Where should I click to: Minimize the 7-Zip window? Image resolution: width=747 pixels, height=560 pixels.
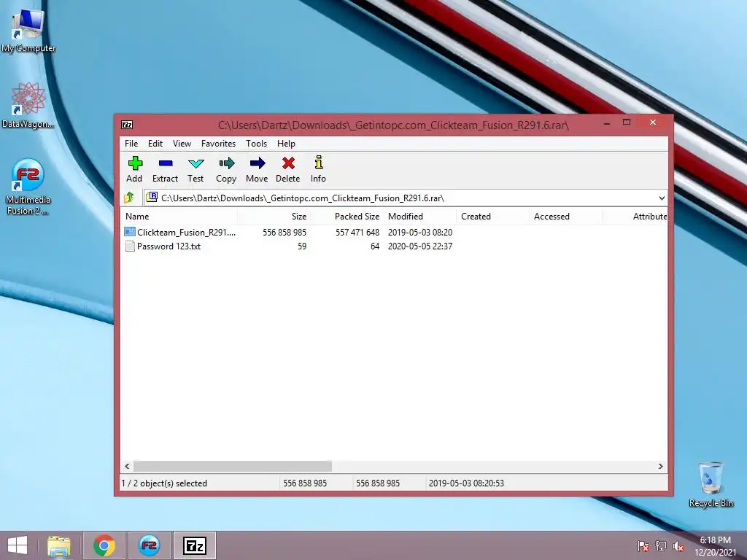tap(607, 122)
